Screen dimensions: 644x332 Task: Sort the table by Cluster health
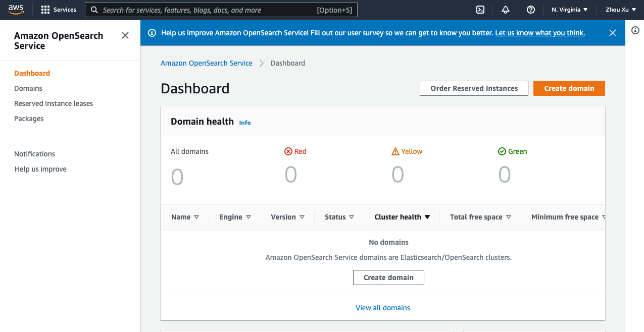click(x=402, y=217)
